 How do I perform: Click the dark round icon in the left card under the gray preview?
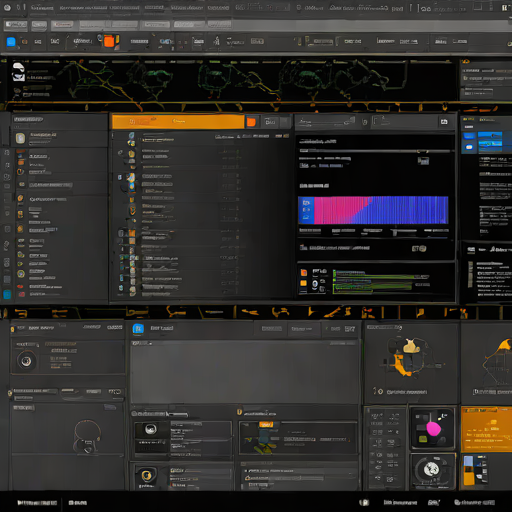pos(151,429)
